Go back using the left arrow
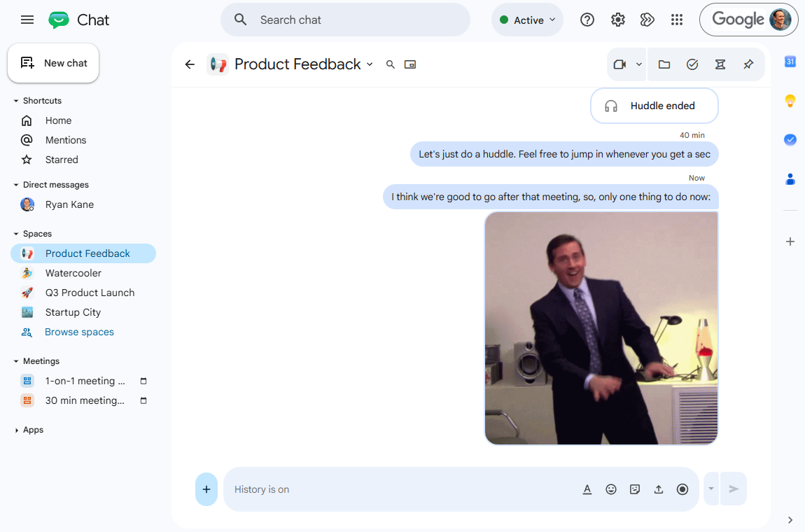Viewport: 805px width, 532px height. [190, 64]
